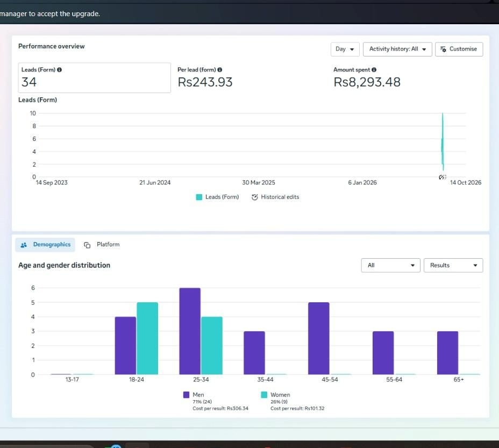This screenshot has height=448, width=499.
Task: Click the Leads (Form) teal legend swatch
Action: pos(199,197)
